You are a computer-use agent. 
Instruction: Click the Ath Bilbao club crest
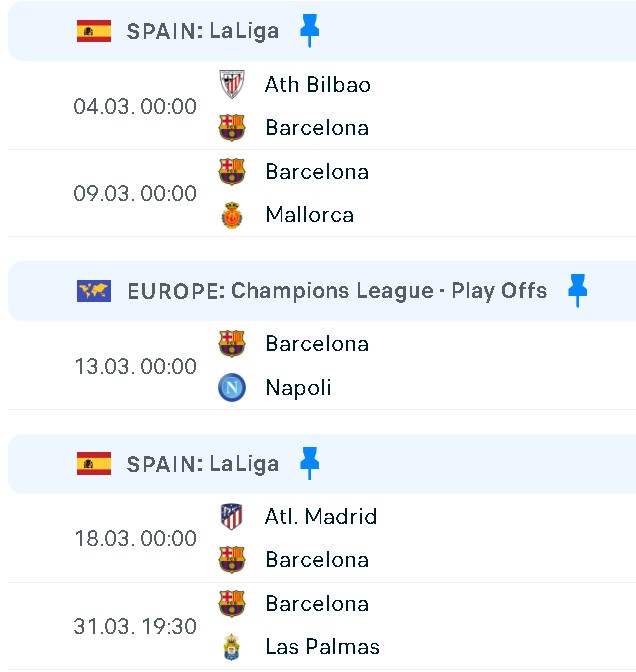tap(232, 85)
